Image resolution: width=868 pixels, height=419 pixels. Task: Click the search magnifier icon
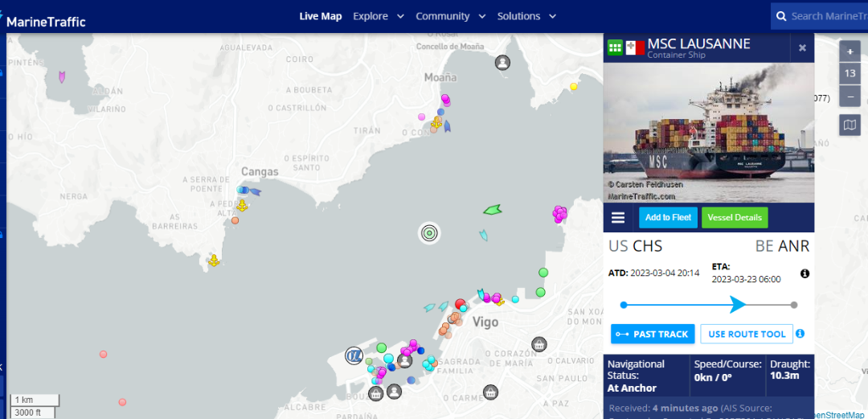click(x=781, y=16)
